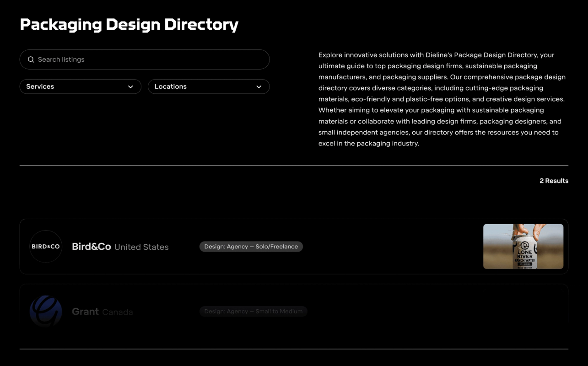Click the 2 Results count text
Viewport: 588px width, 366px height.
click(554, 181)
